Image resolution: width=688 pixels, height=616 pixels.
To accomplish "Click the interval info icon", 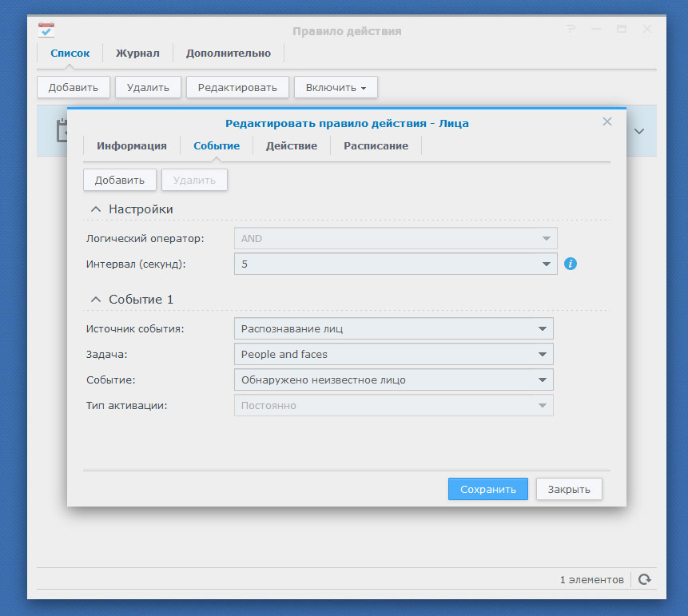I will coord(570,264).
